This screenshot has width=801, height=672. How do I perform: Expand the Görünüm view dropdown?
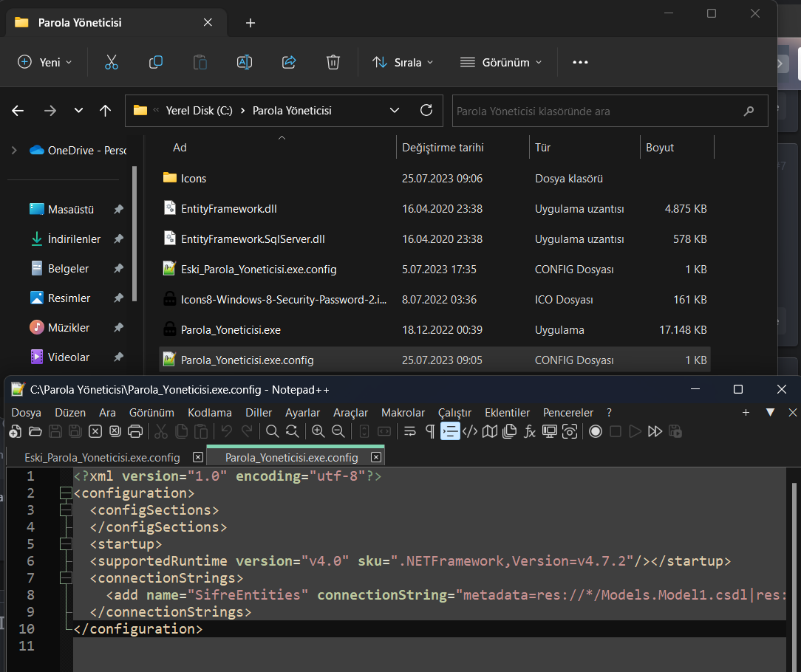click(500, 62)
